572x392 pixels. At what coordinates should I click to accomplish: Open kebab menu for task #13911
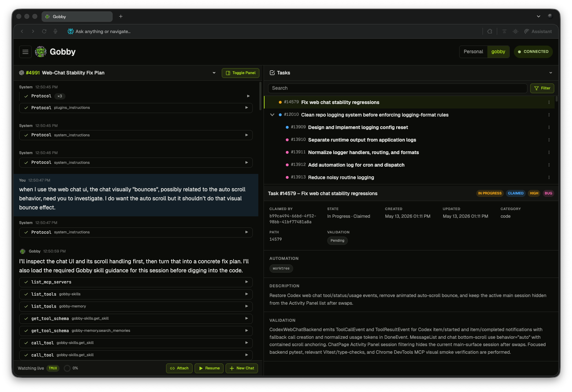[x=549, y=152]
